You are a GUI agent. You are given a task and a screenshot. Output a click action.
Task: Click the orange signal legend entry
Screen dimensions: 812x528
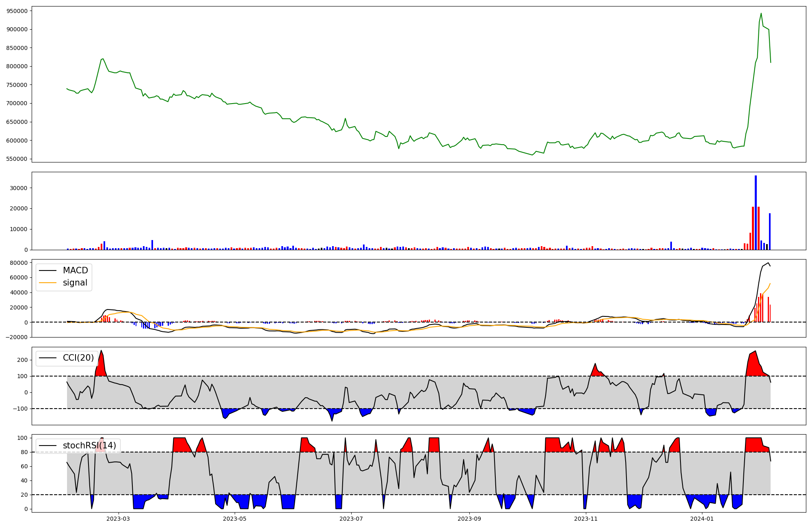pos(75,283)
